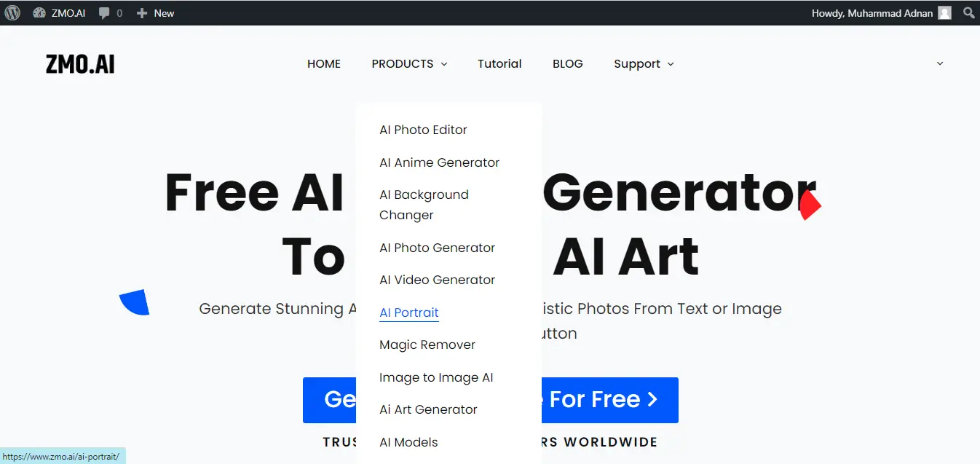Click the ZMO.AI text in admin bar
Image resolution: width=980 pixels, height=464 pixels.
68,13
